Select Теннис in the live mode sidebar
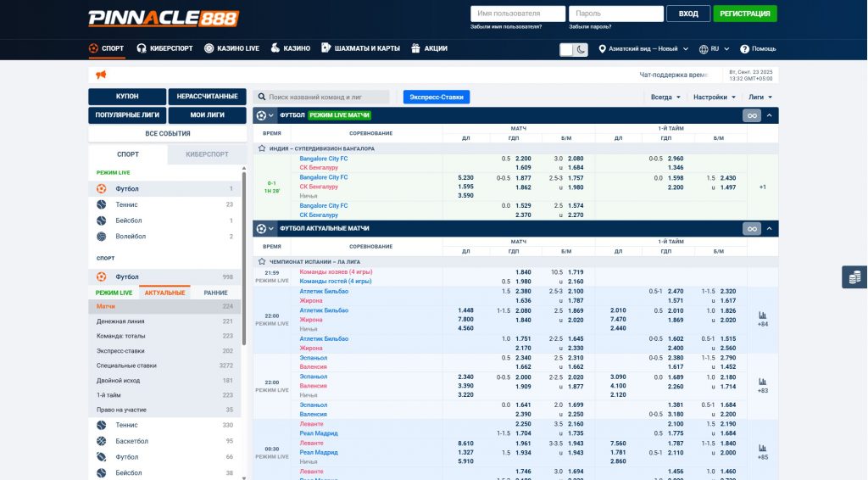The height and width of the screenshot is (480, 868). pos(126,204)
